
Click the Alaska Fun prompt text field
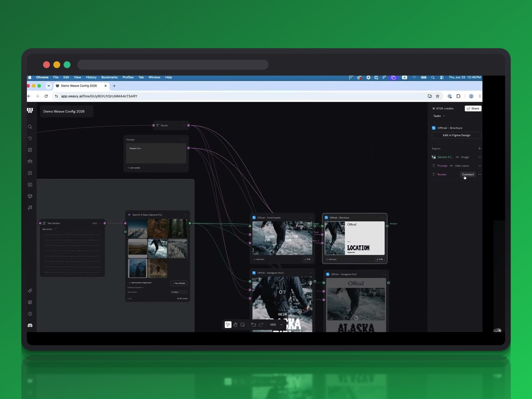tap(156, 153)
